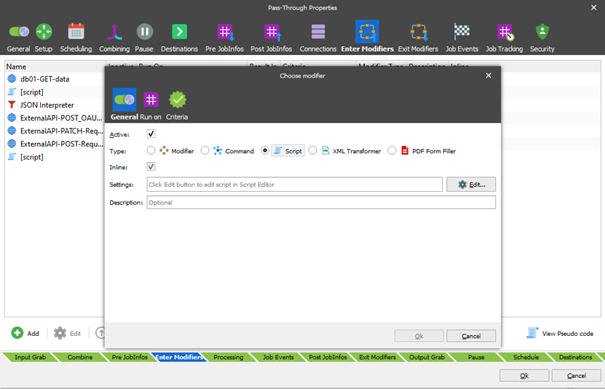Image resolution: width=605 pixels, height=389 pixels.
Task: Jump to Exit Modifiers pipeline stage
Action: pos(377,357)
